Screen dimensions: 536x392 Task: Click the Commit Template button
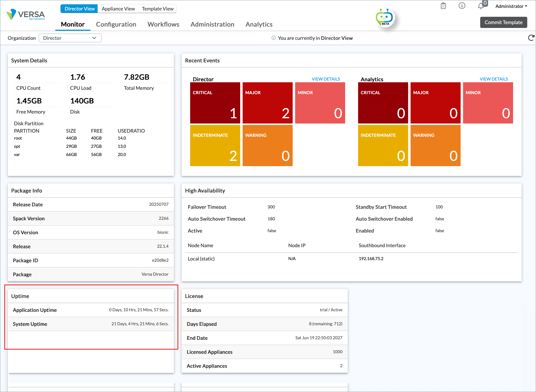tap(503, 22)
